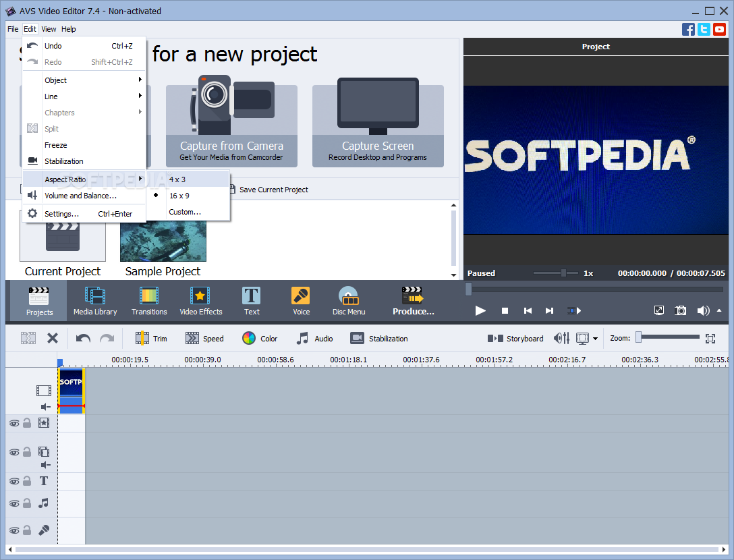The image size is (734, 560).
Task: Expand volume control arrow in preview
Action: (719, 310)
